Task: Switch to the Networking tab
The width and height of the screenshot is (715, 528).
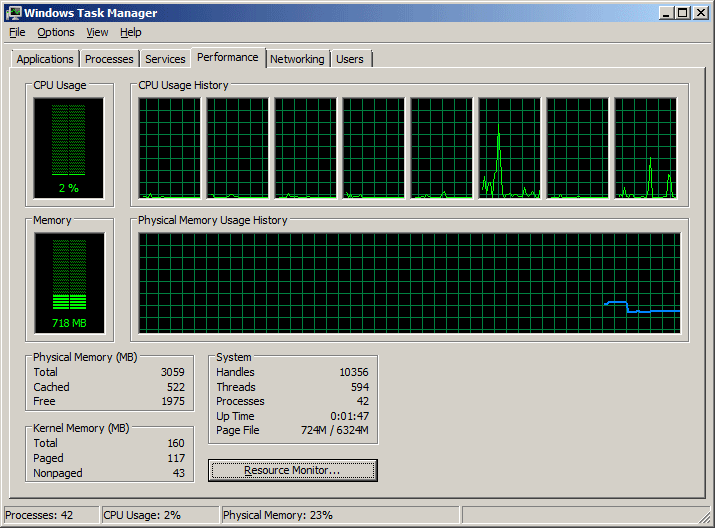Action: coord(297,59)
